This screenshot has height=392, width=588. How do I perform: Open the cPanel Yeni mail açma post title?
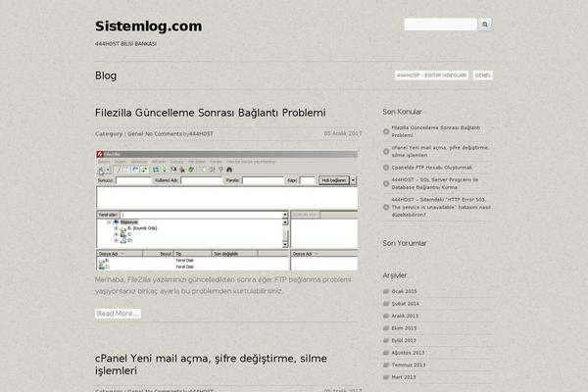coord(211,365)
